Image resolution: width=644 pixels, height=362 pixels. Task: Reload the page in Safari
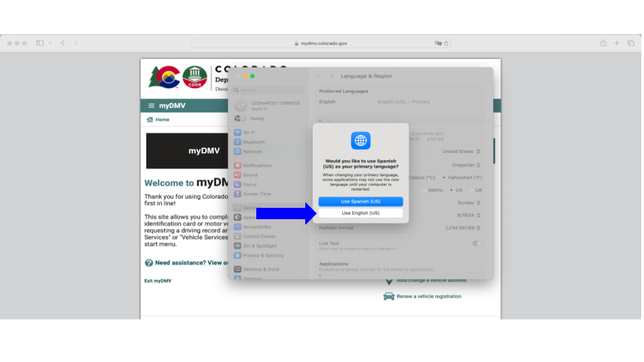[446, 43]
